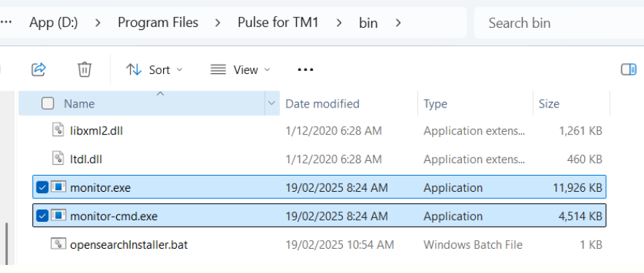Expand the chevron after Program Files
644x273 pixels.
[218, 23]
